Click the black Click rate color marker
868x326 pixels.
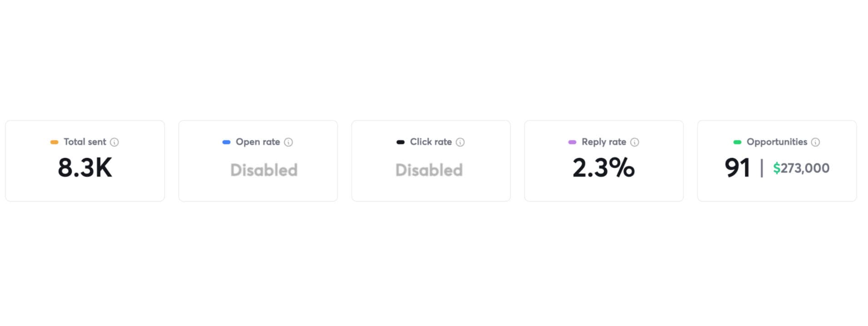click(400, 142)
